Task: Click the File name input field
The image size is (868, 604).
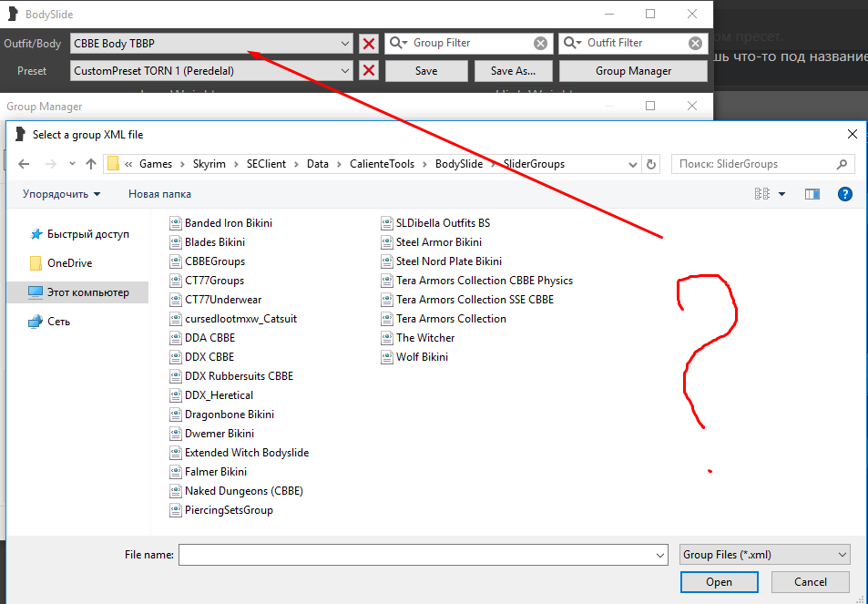Action: tap(422, 554)
